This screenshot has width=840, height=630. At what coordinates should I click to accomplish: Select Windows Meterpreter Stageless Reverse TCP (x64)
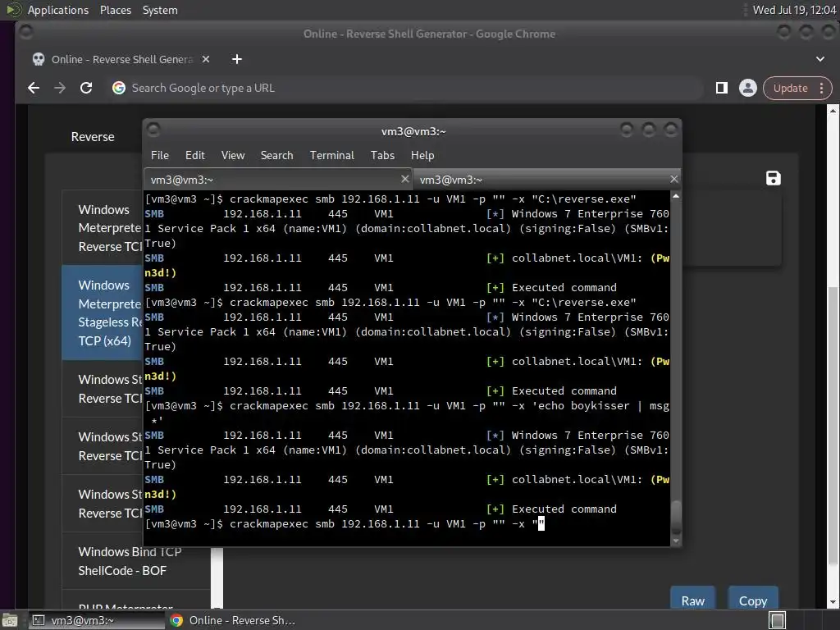(102, 313)
